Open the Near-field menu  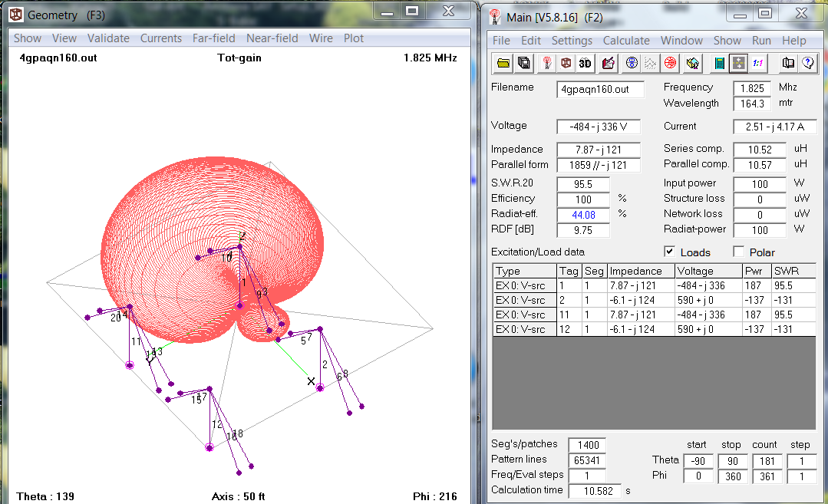pos(272,38)
